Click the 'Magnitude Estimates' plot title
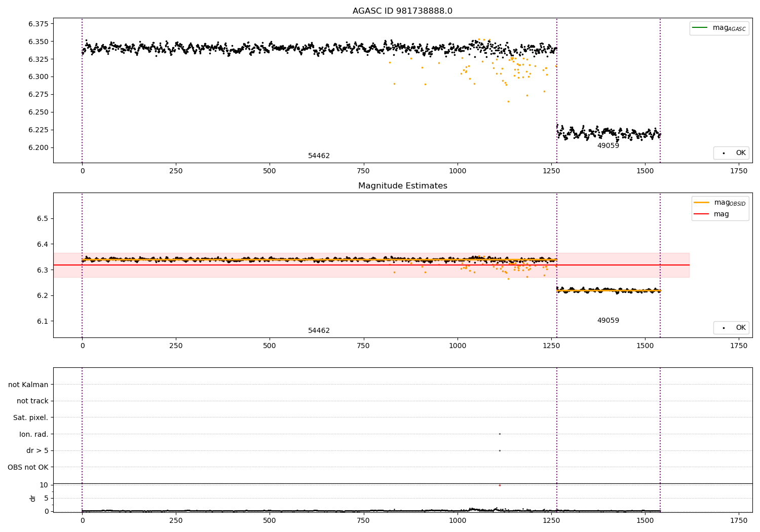The height and width of the screenshot is (532, 760). point(402,186)
